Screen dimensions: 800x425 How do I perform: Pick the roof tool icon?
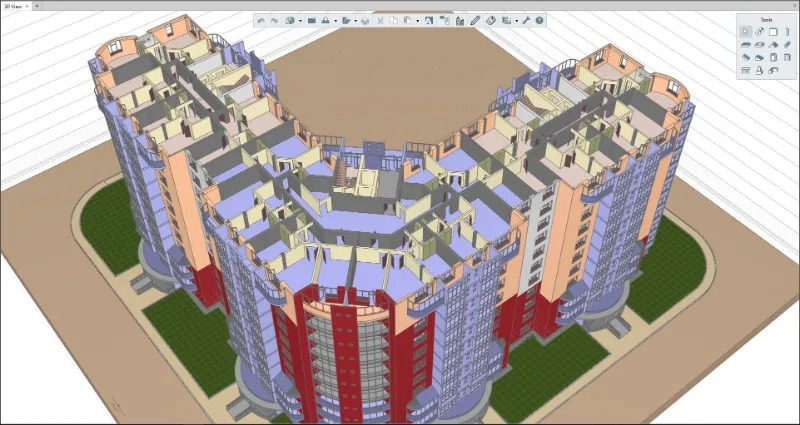(x=773, y=45)
